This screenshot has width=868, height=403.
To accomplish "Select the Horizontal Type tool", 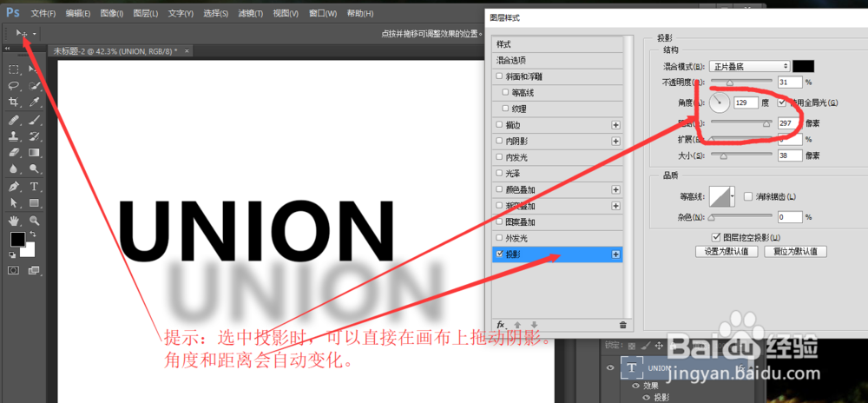I will pos(34,187).
